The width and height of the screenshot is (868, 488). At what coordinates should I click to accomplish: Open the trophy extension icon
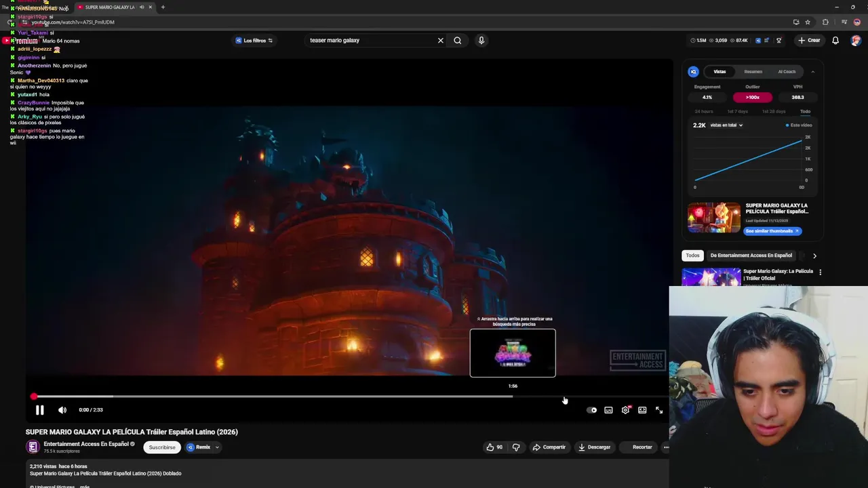click(779, 41)
